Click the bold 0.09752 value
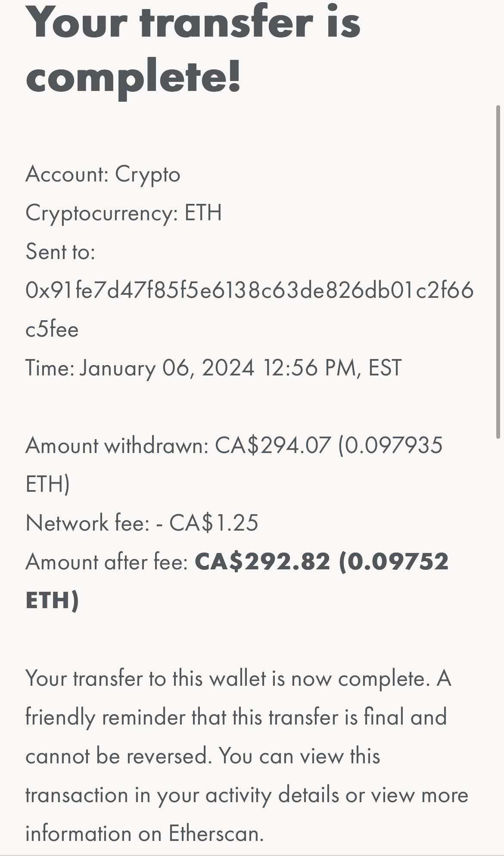Image resolution: width=504 pixels, height=856 pixels. (x=397, y=562)
